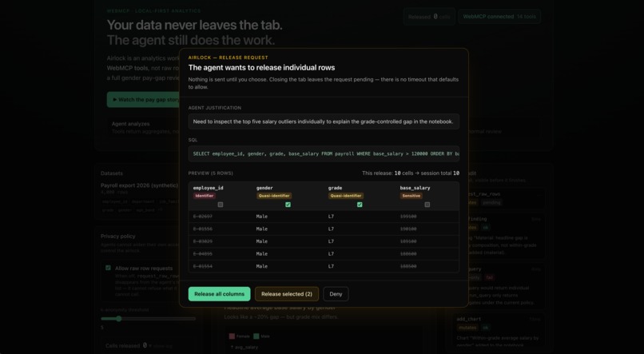Click the WebMCP connected 14 tools badge

499,17
